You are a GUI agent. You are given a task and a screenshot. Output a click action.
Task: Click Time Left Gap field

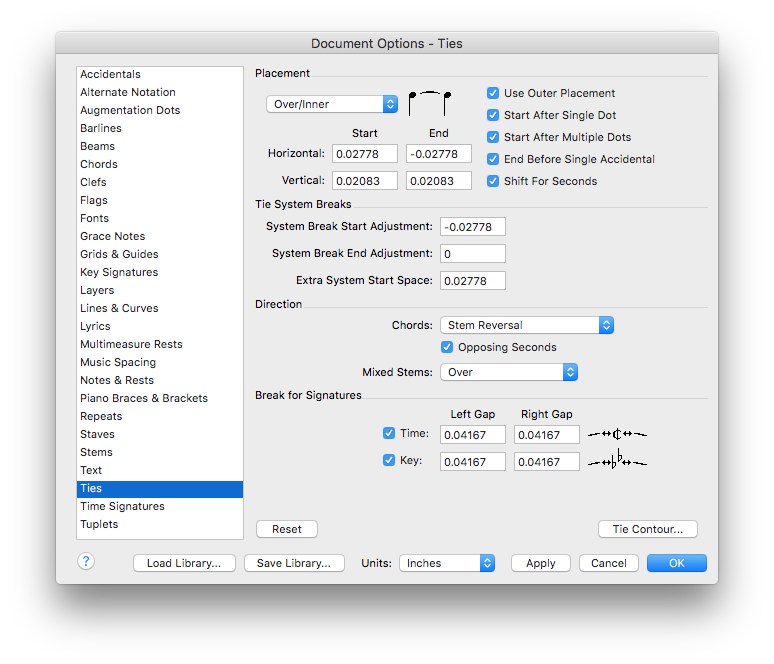(x=473, y=435)
